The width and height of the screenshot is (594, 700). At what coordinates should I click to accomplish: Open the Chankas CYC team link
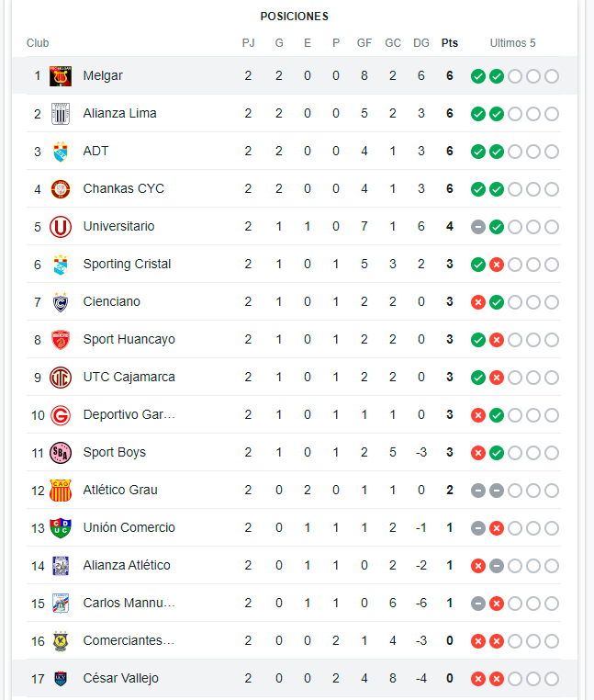[x=123, y=189]
